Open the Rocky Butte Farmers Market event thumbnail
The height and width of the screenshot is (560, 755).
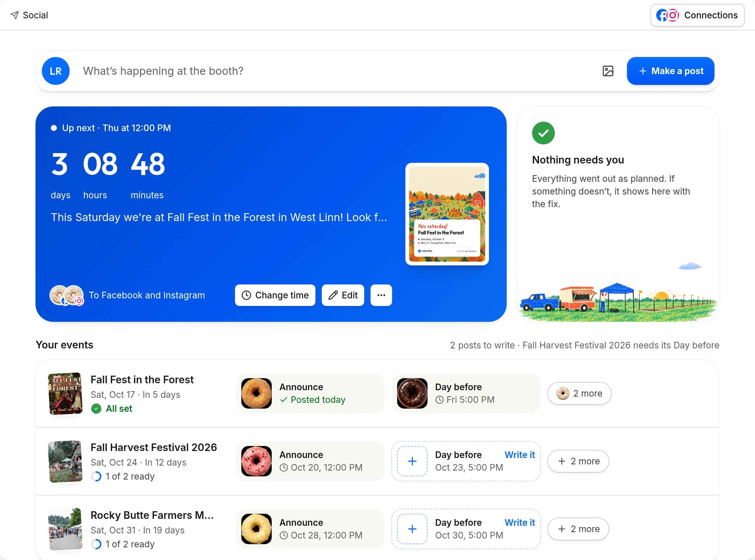(x=65, y=529)
